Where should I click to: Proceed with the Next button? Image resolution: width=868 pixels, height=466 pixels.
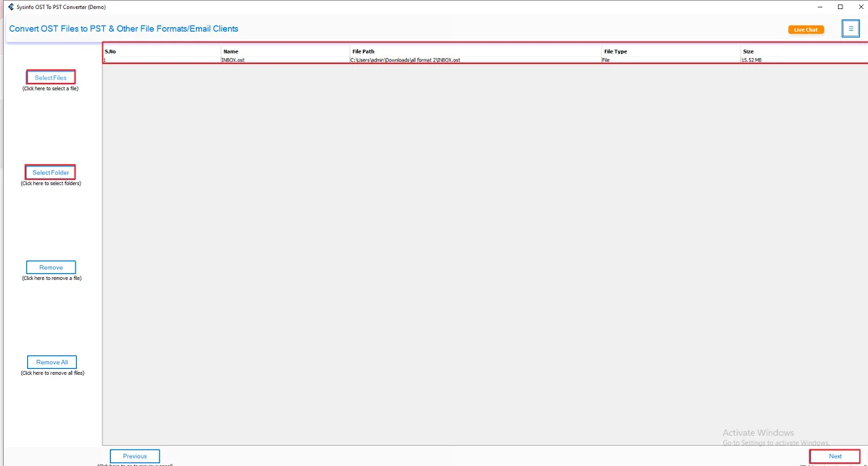pos(834,455)
